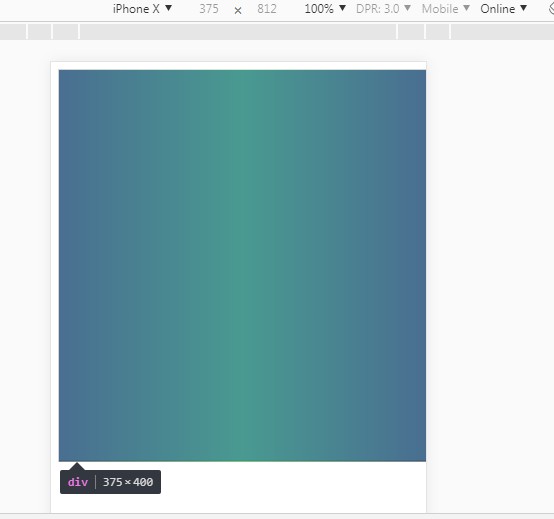Open the Online network throttling dropdown
The height and width of the screenshot is (519, 554).
click(x=503, y=9)
